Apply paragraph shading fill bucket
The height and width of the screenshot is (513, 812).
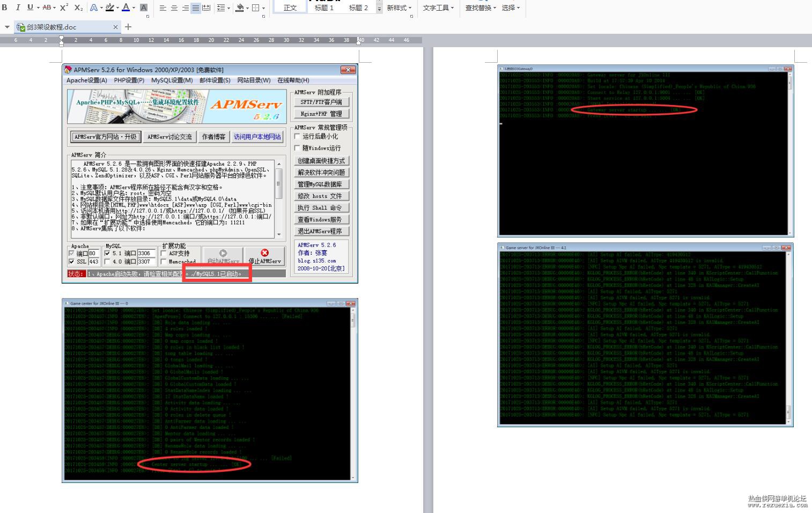coord(240,8)
